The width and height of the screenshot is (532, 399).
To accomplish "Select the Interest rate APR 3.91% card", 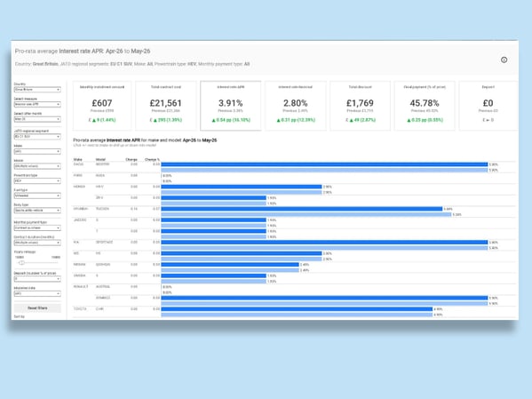I will (x=231, y=106).
